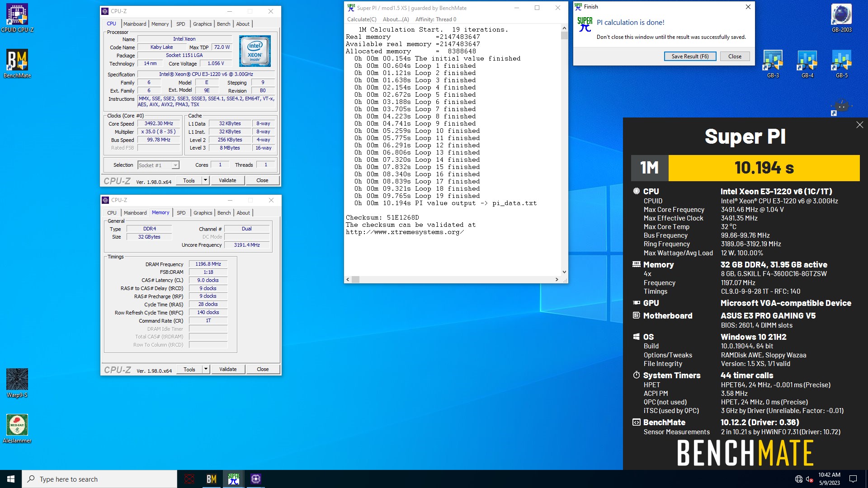Switch to Super PI in the taskbar
Image resolution: width=868 pixels, height=488 pixels.
tap(234, 479)
